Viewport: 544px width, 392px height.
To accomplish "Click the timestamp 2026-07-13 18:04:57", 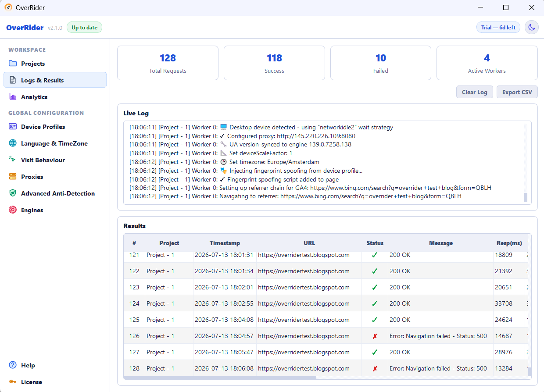I will (224, 336).
